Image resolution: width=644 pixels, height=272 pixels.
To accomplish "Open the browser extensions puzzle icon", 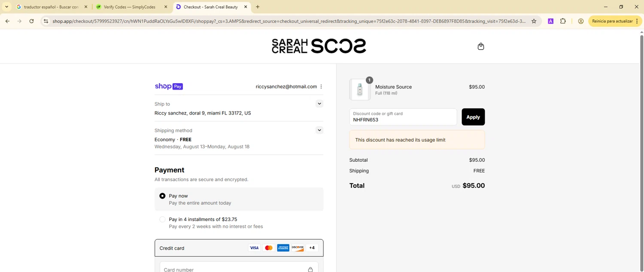I will click(563, 21).
